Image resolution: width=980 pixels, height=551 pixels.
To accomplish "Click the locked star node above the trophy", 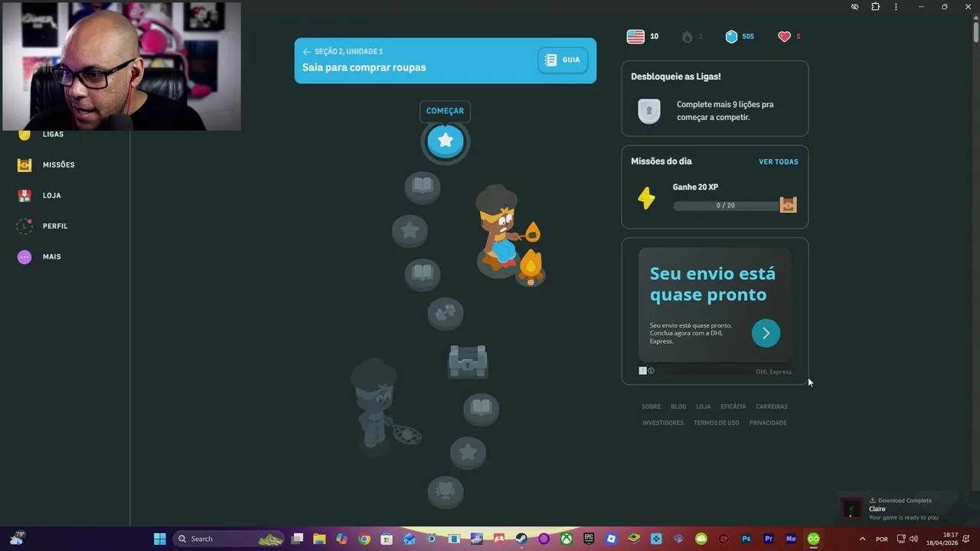I will [x=468, y=453].
